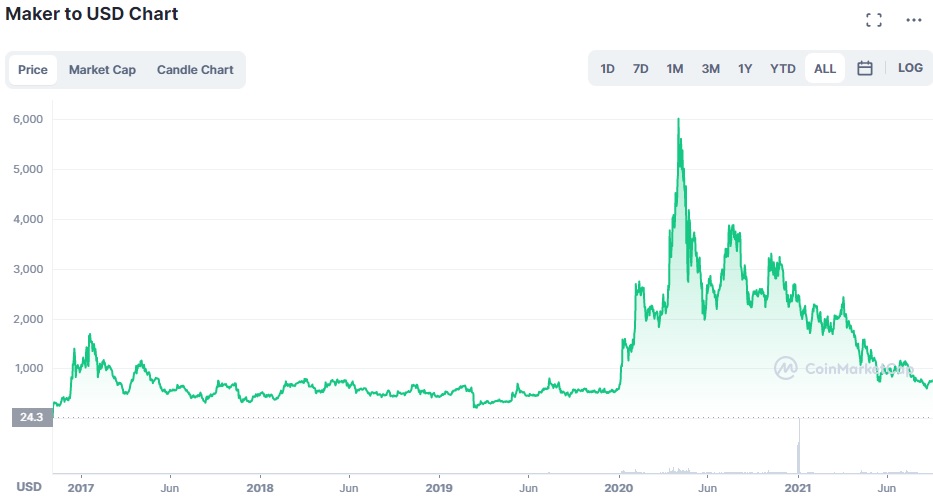Select the YTD time range
933x498 pixels.
coord(782,68)
